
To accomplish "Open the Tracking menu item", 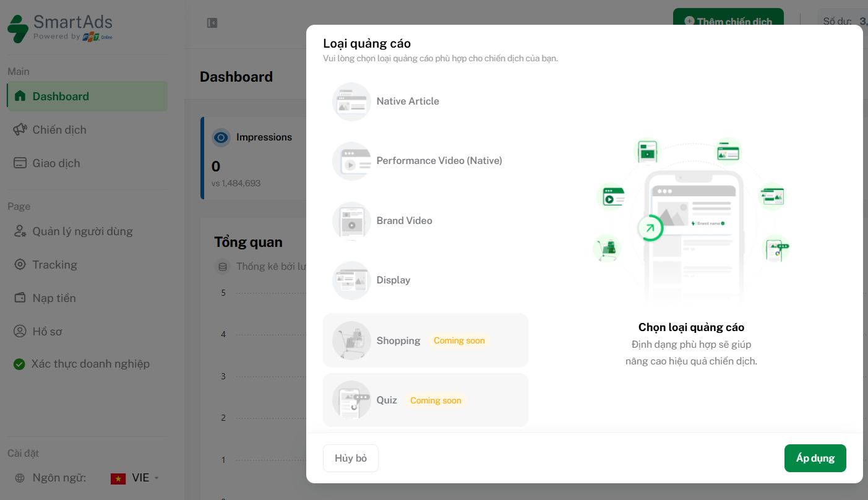I will 54,265.
